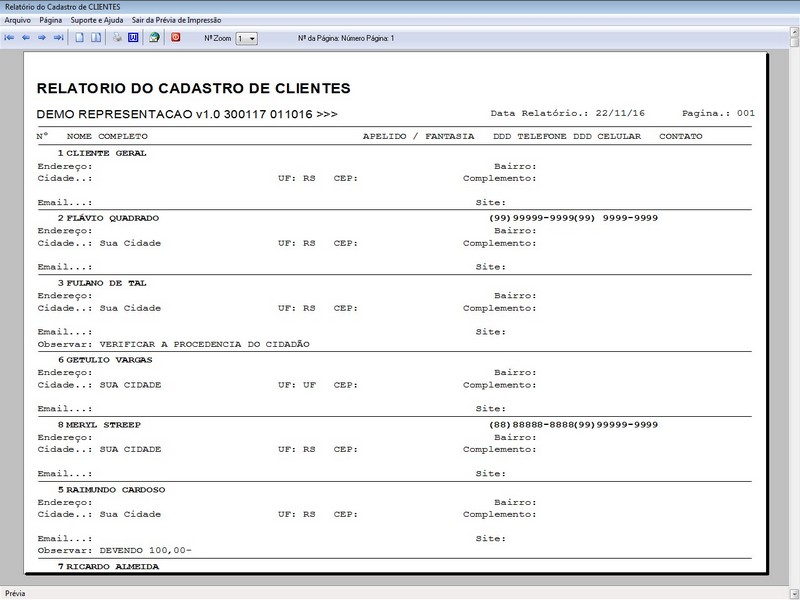Open the Nº Zoom dropdown
Viewport: 800px width, 600px height.
point(246,38)
